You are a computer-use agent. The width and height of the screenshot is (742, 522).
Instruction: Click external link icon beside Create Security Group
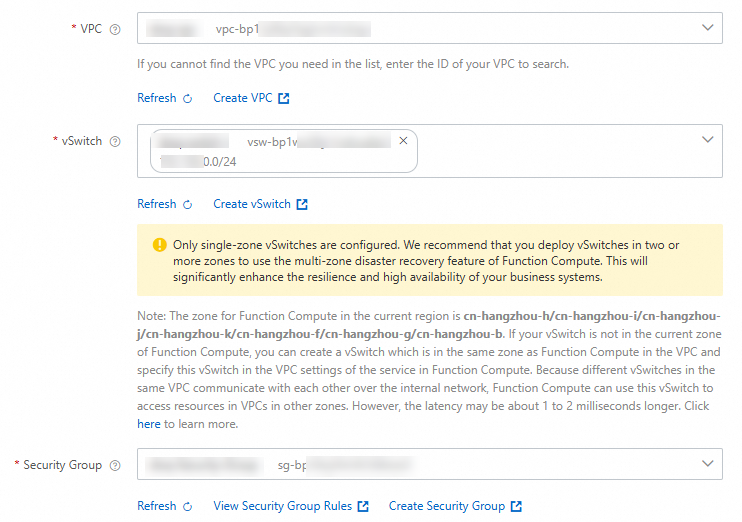(x=516, y=507)
